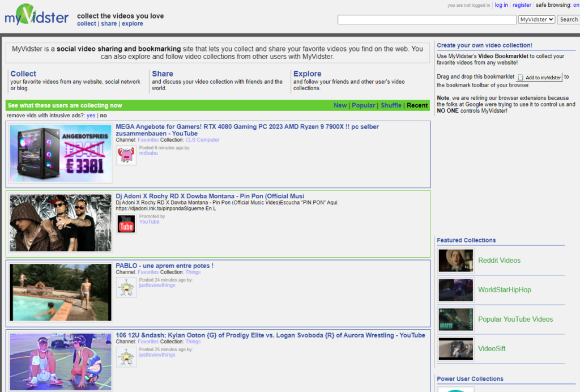The height and width of the screenshot is (392, 580).
Task: Open Create your own video collection link
Action: 485,45
